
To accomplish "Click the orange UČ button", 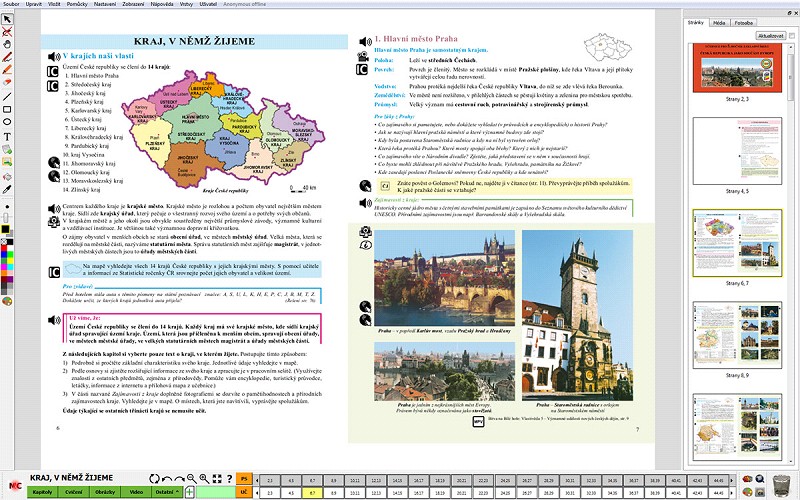I will point(244,492).
